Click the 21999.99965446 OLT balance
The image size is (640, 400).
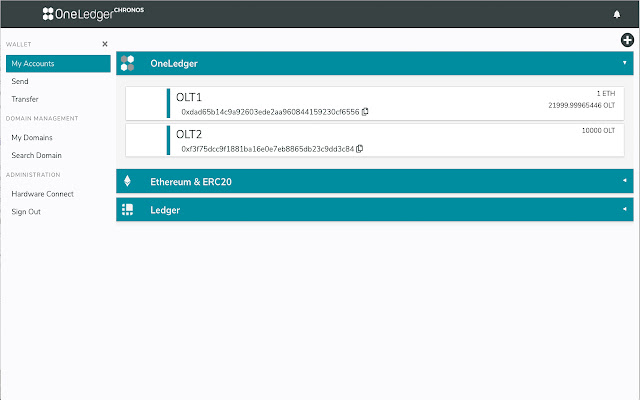[x=582, y=105]
